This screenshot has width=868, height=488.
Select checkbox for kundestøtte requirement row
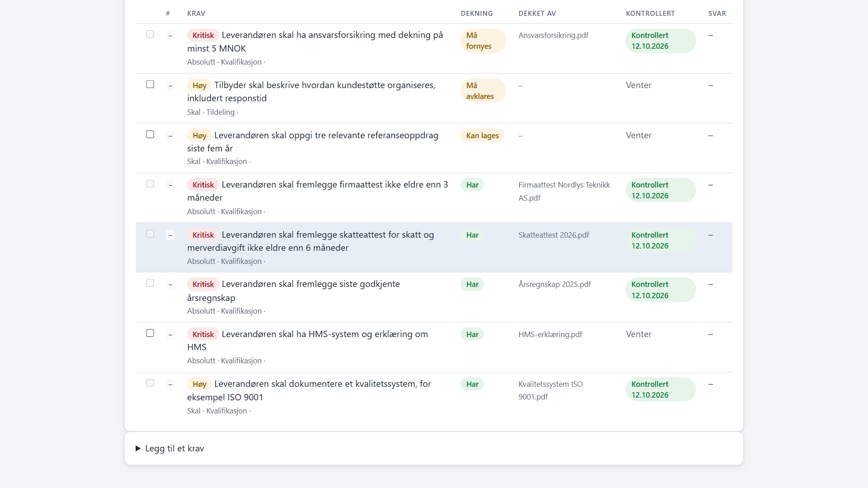click(x=150, y=84)
